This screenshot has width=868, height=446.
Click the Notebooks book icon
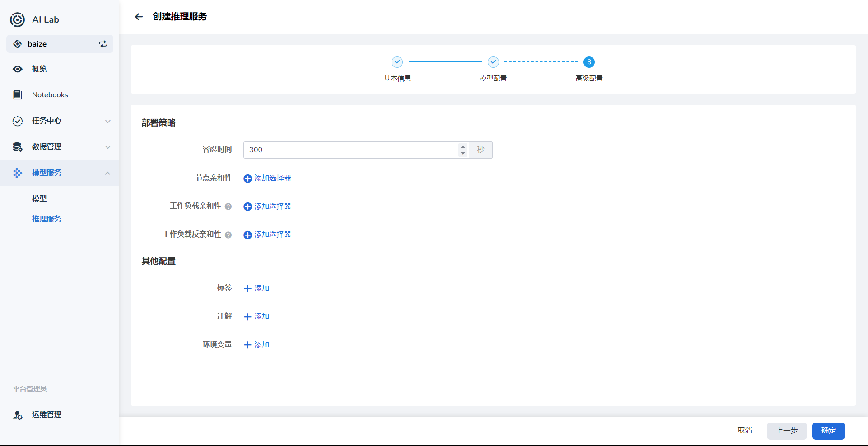click(18, 95)
